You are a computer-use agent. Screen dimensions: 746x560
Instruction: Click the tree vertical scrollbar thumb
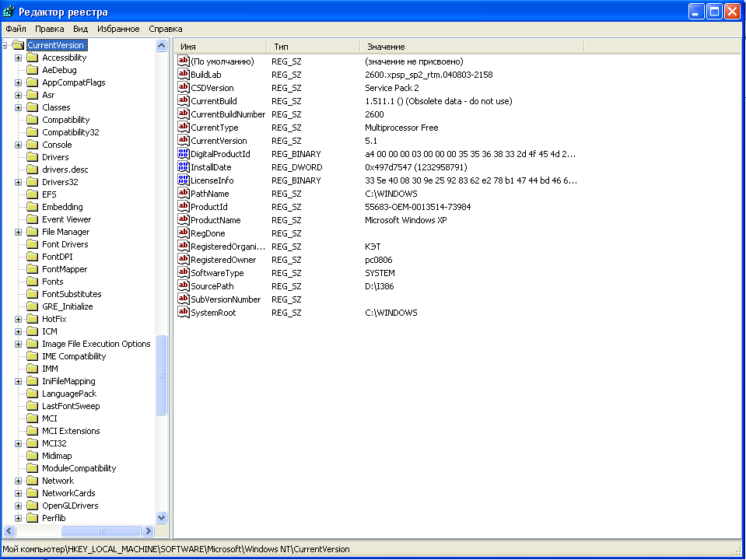click(x=161, y=375)
